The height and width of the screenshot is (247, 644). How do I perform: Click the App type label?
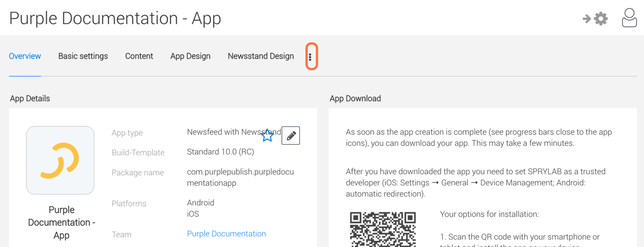(127, 133)
